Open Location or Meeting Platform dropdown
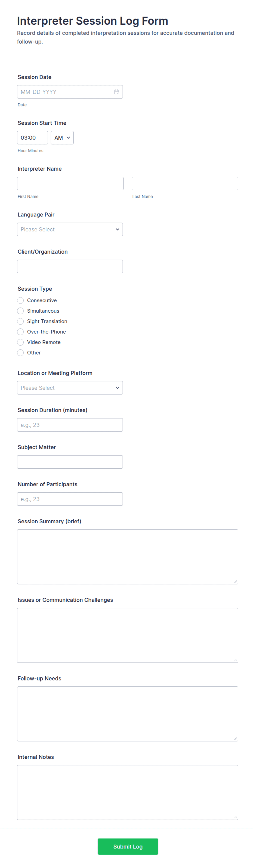Viewport: 253px width, 868px height. [x=70, y=388]
